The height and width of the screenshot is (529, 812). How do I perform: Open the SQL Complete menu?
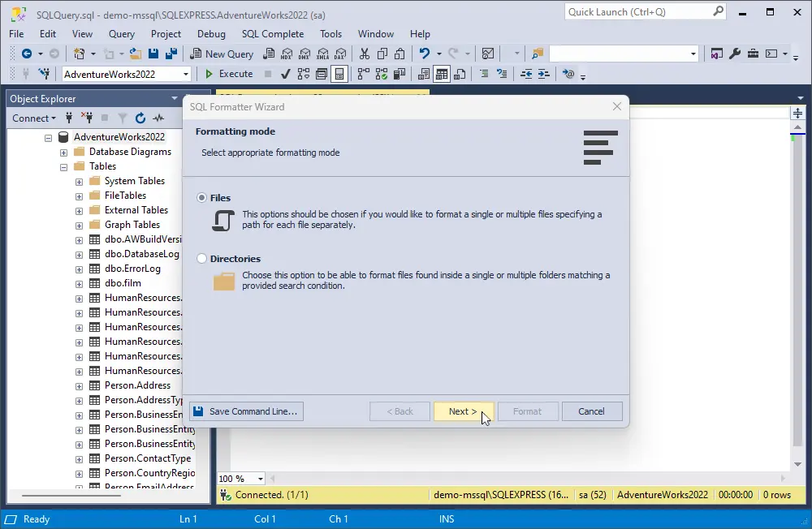click(274, 34)
